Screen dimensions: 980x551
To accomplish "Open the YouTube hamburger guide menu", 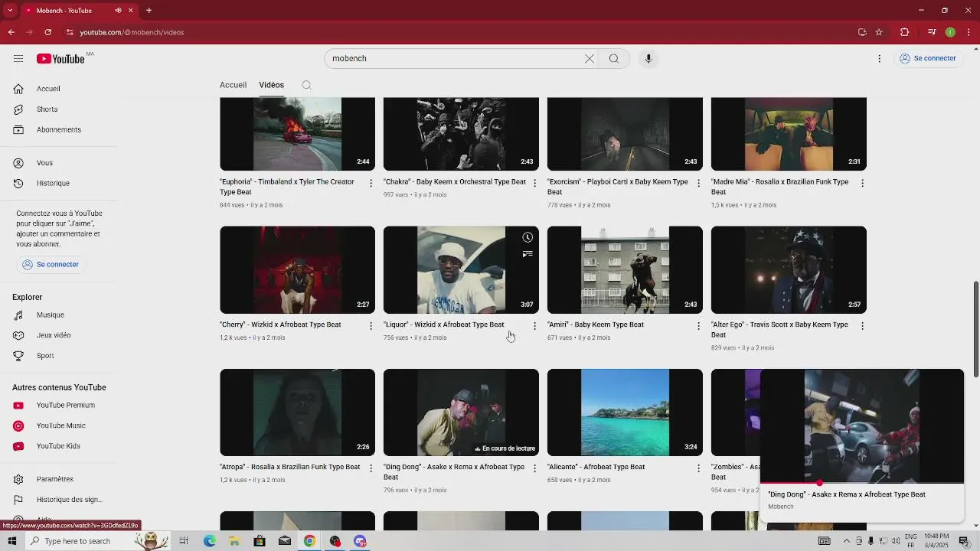I will [18, 58].
